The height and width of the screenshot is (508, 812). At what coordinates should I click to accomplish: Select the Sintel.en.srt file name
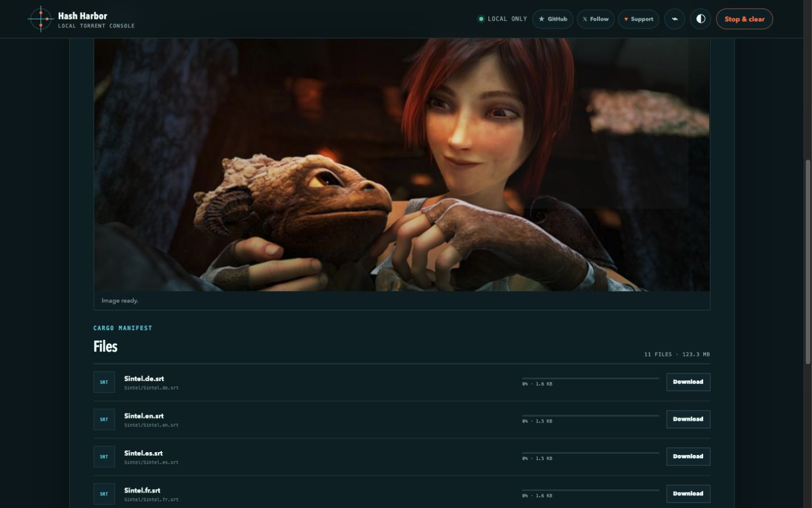click(x=144, y=416)
